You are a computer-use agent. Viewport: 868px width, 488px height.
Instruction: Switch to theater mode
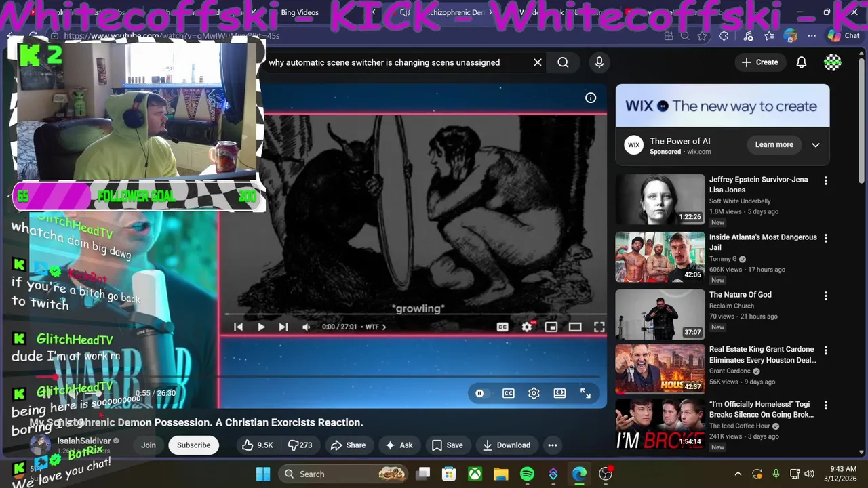[x=575, y=327]
